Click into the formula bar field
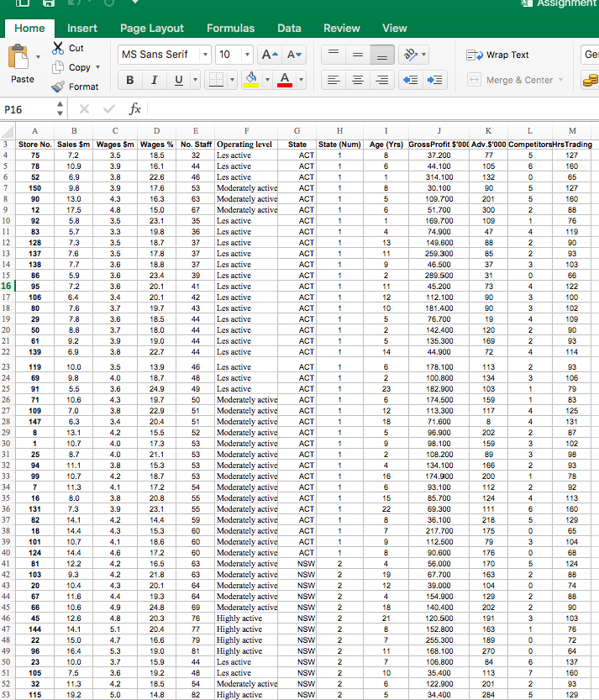The image size is (599, 700). point(373,109)
